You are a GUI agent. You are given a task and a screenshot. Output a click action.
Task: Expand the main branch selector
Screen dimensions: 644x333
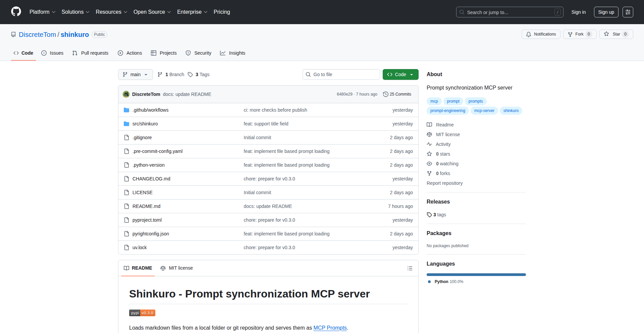click(135, 74)
